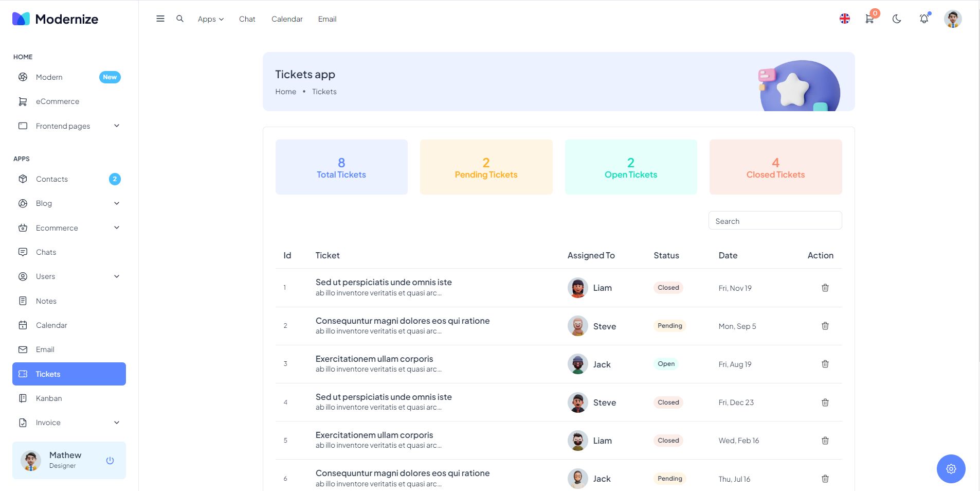Screen dimensions: 980x491
Task: Filter by the Closed Tickets card
Action: [776, 167]
